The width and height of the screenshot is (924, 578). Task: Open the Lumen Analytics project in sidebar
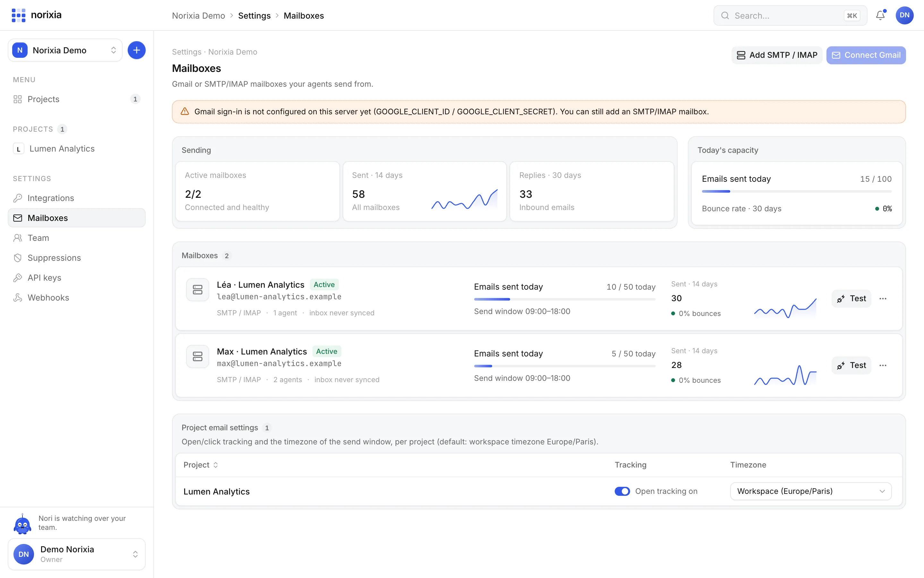[76, 149]
